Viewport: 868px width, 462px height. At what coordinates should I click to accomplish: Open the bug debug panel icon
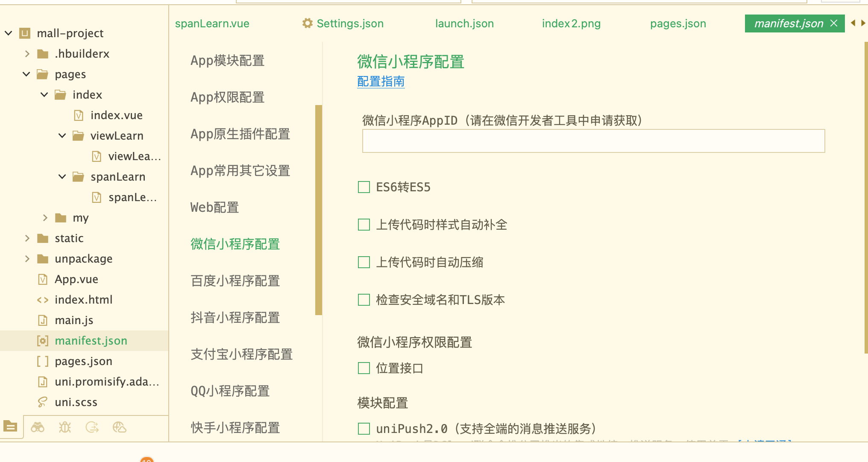[65, 427]
